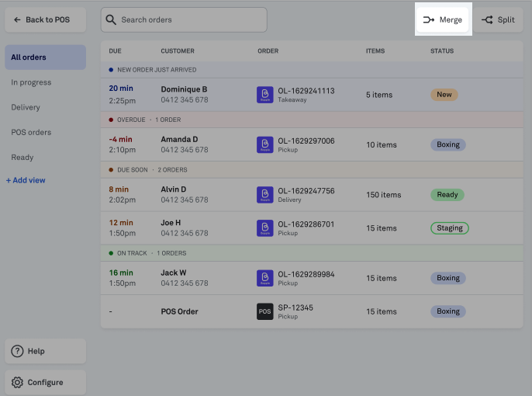
Task: Click Jack W's Boxing status badge
Action: [448, 278]
